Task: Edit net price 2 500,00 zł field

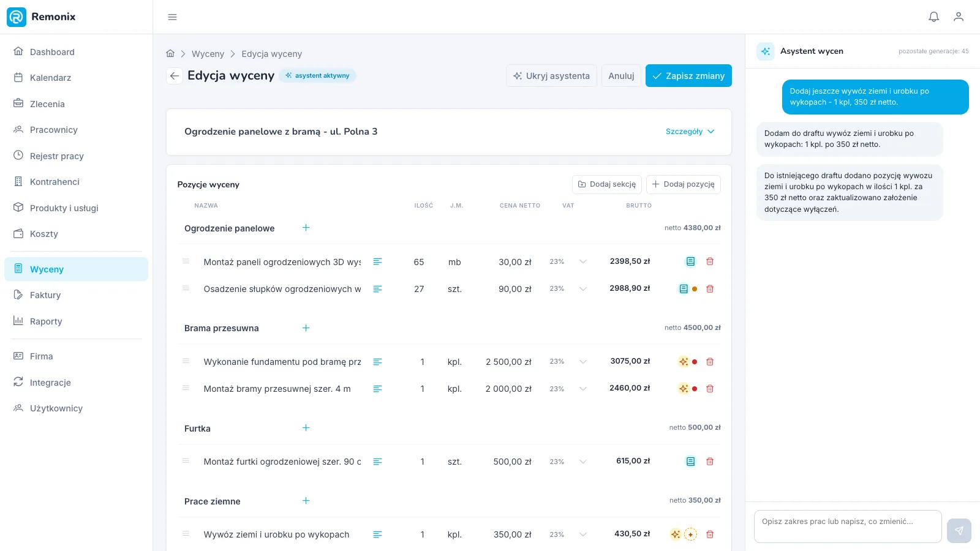Action: tap(508, 362)
